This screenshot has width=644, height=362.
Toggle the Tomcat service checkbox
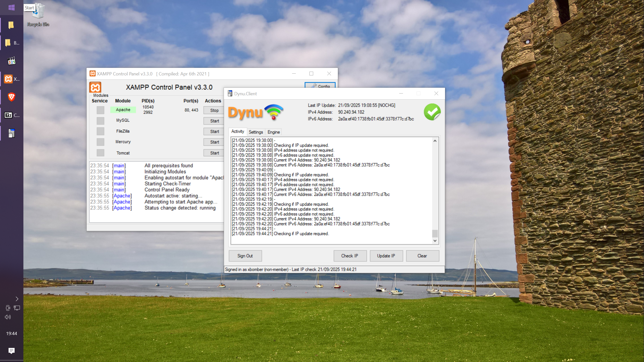click(100, 153)
